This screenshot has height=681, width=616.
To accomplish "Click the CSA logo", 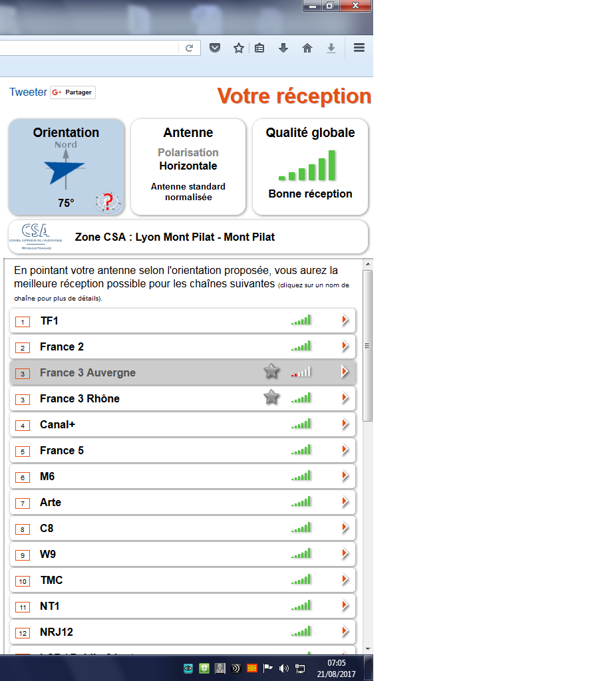I will (x=36, y=237).
